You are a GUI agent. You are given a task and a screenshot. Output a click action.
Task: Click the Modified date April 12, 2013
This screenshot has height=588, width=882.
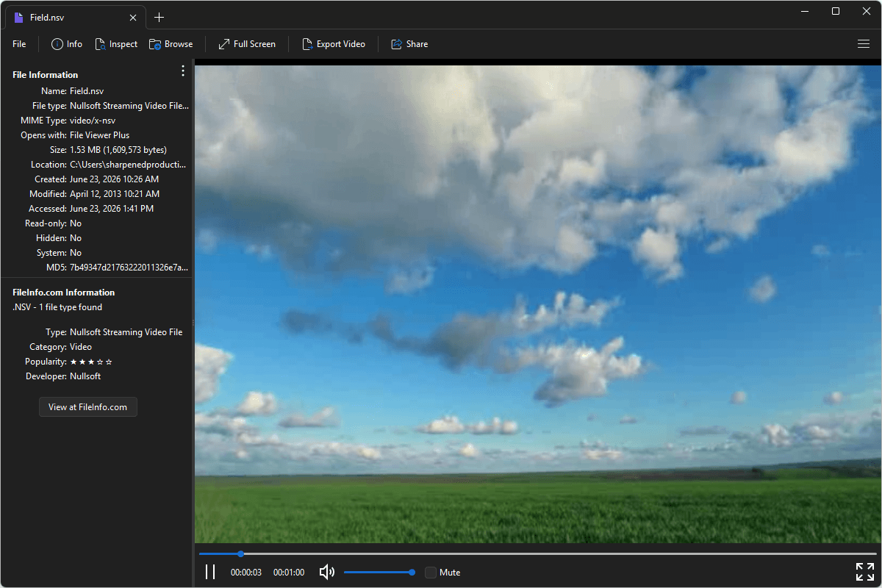pos(115,194)
